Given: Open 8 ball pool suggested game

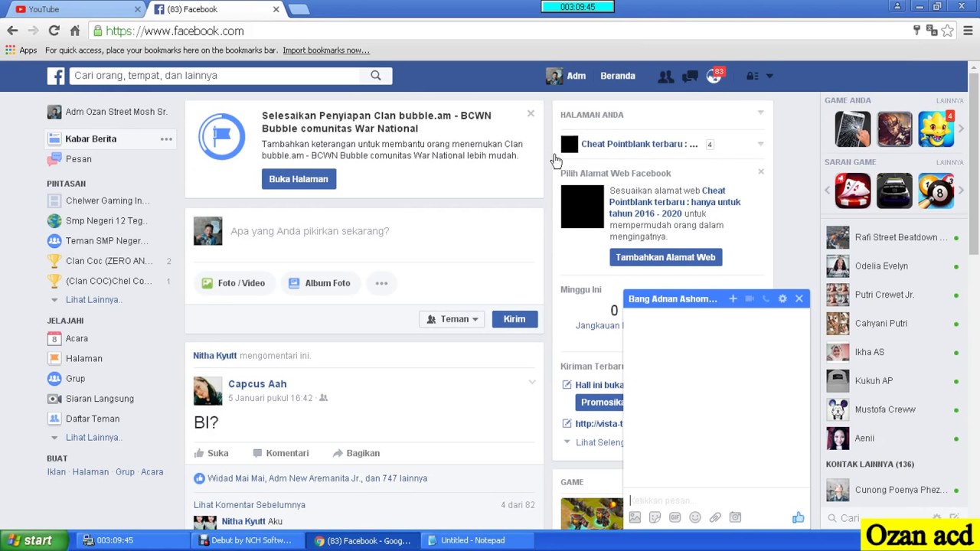Looking at the screenshot, I should coord(936,191).
